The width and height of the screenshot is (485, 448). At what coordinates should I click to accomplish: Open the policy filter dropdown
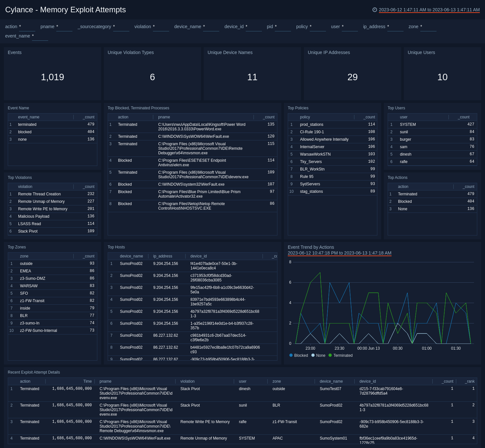(318, 28)
